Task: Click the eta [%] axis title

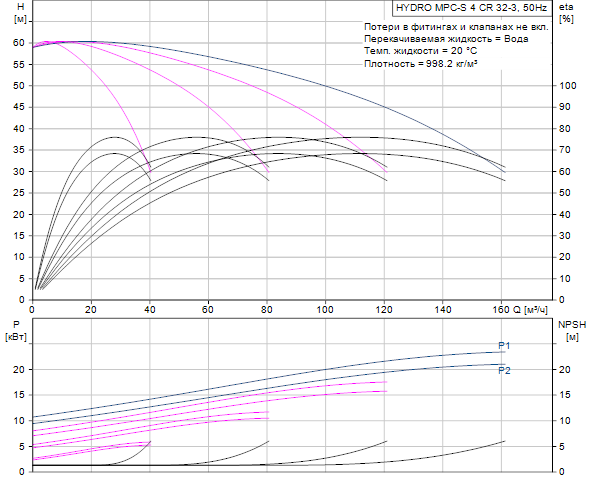Action: pyautogui.click(x=566, y=13)
